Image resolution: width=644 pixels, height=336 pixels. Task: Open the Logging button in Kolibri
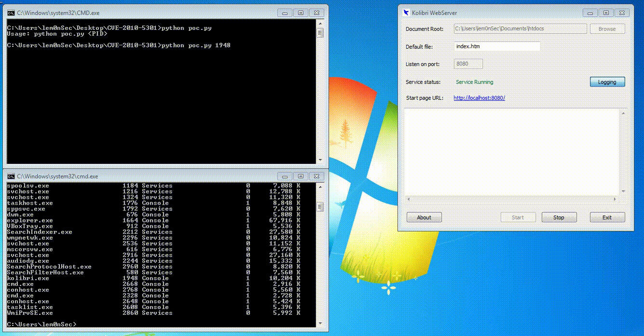pyautogui.click(x=607, y=82)
